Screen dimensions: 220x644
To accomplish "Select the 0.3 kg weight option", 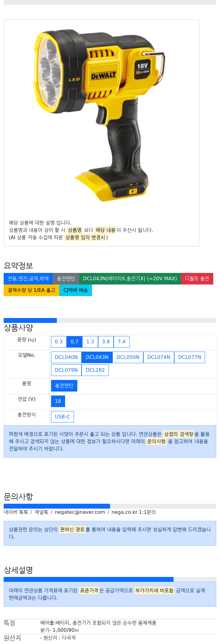I will (x=59, y=342).
